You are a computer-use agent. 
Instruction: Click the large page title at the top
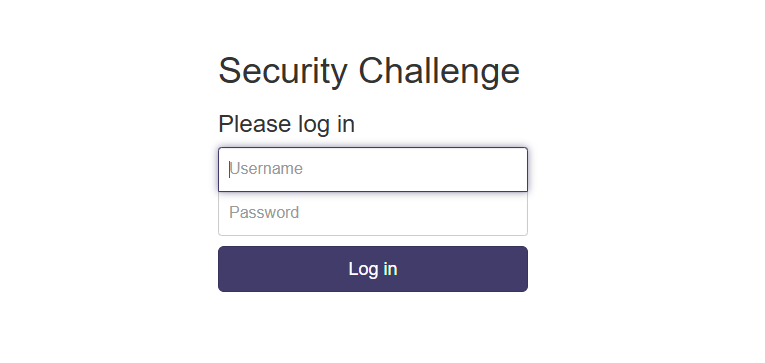pyautogui.click(x=369, y=71)
